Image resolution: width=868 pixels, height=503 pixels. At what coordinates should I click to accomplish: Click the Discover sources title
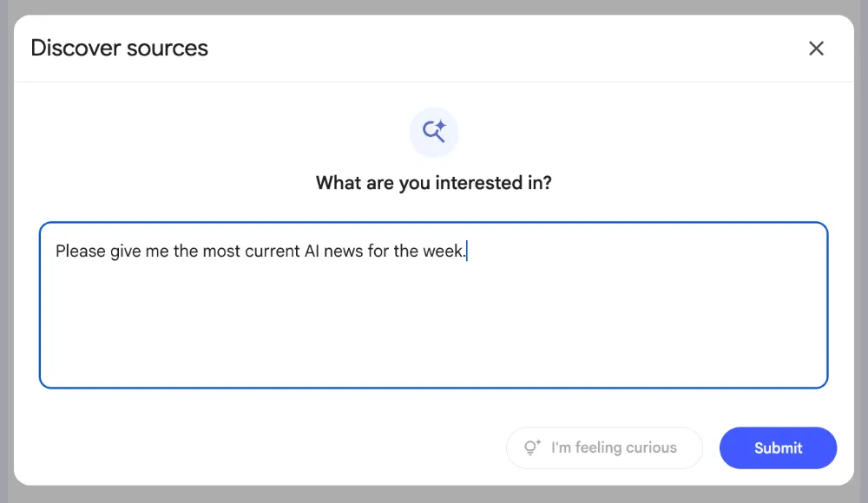coord(120,49)
